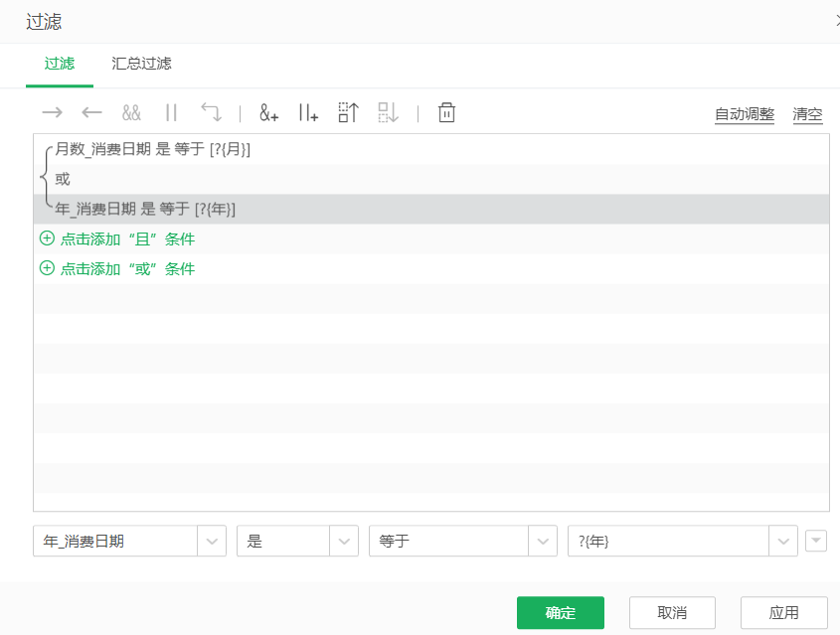Click the 确定 button
Screen dimensions: 840x635
[x=561, y=612]
